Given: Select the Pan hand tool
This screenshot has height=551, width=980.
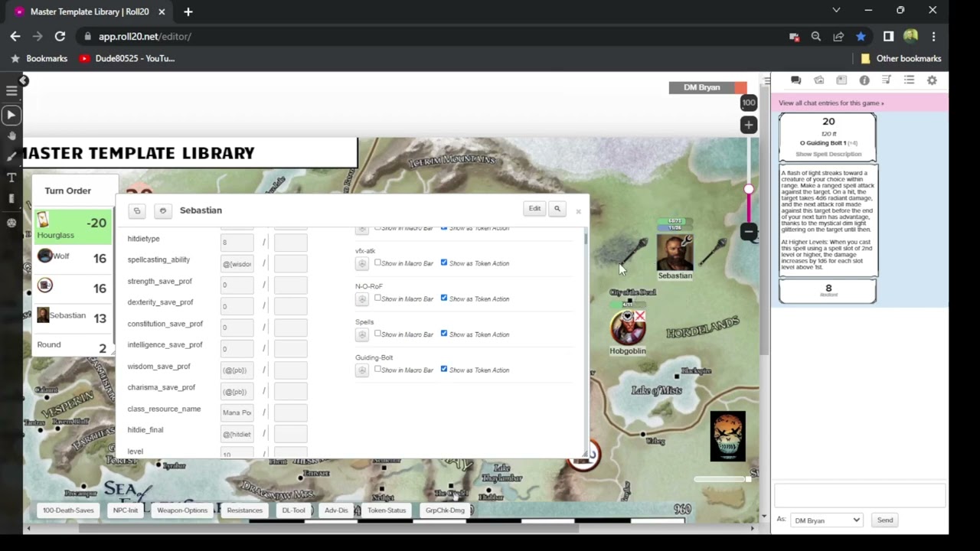Looking at the screenshot, I should [x=11, y=135].
